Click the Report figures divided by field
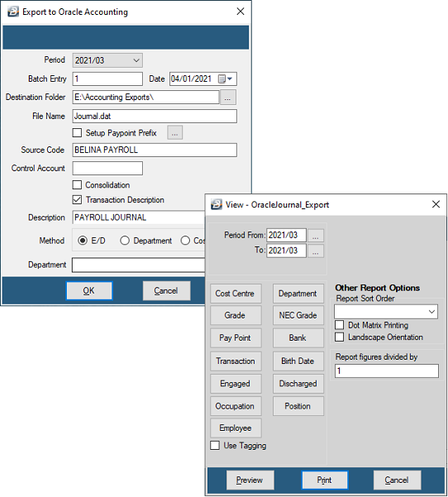Viewport: 448px width, 497px height. point(387,370)
